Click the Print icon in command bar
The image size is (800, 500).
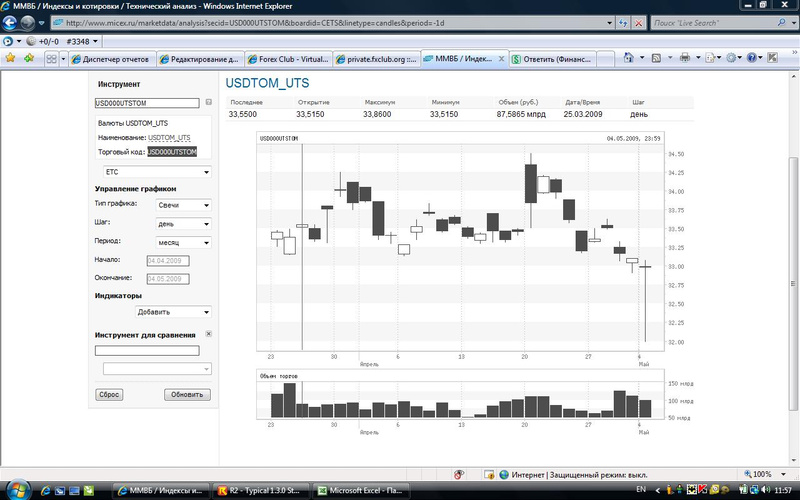point(685,59)
